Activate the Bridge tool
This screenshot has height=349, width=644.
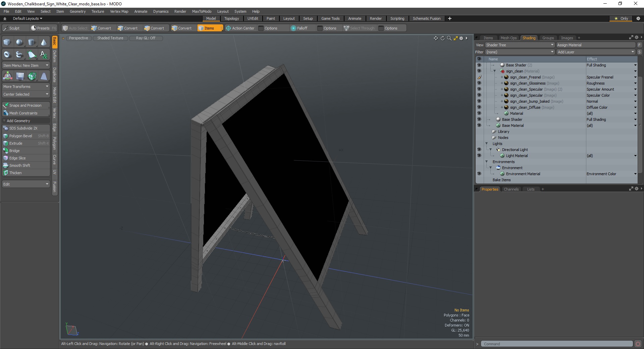26,151
